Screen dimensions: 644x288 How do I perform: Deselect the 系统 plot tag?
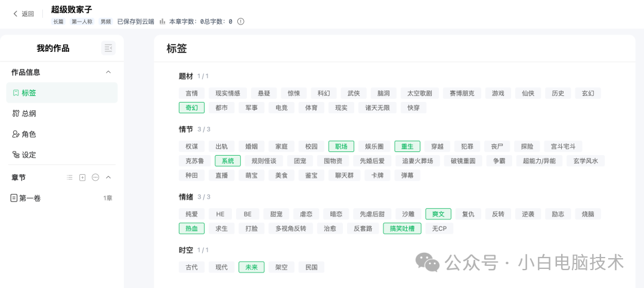[228, 160]
